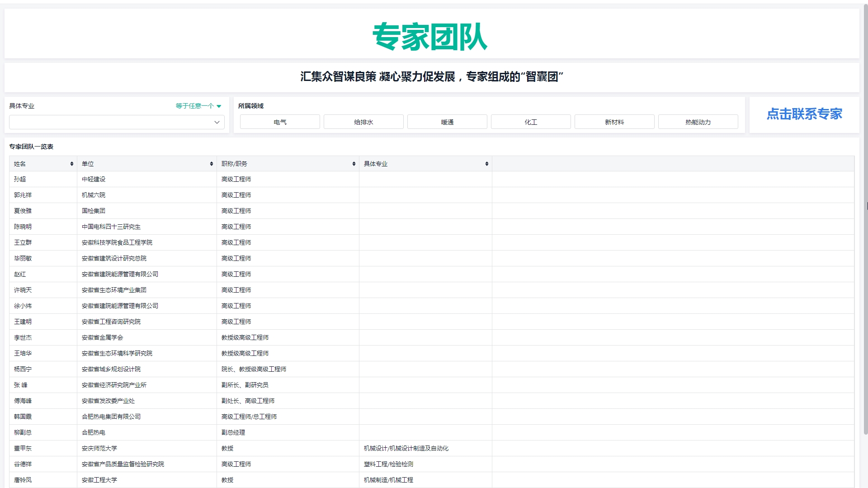Select the name cell 韩国霞

click(43, 417)
